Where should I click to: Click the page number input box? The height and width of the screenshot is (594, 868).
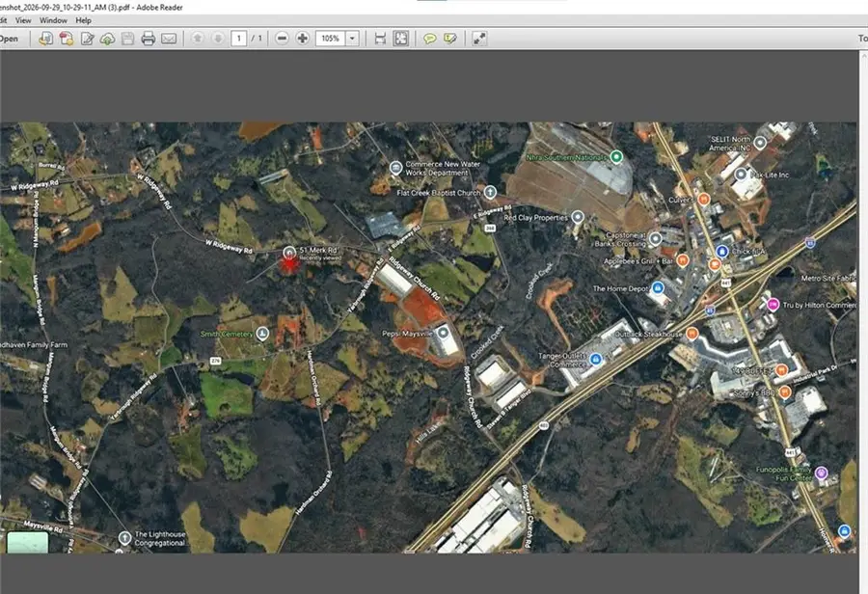pos(238,39)
